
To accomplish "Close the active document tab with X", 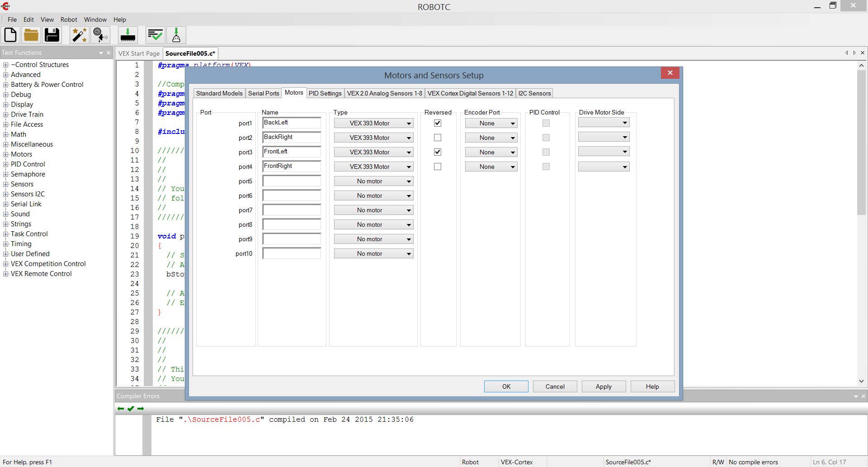I will pyautogui.click(x=863, y=53).
